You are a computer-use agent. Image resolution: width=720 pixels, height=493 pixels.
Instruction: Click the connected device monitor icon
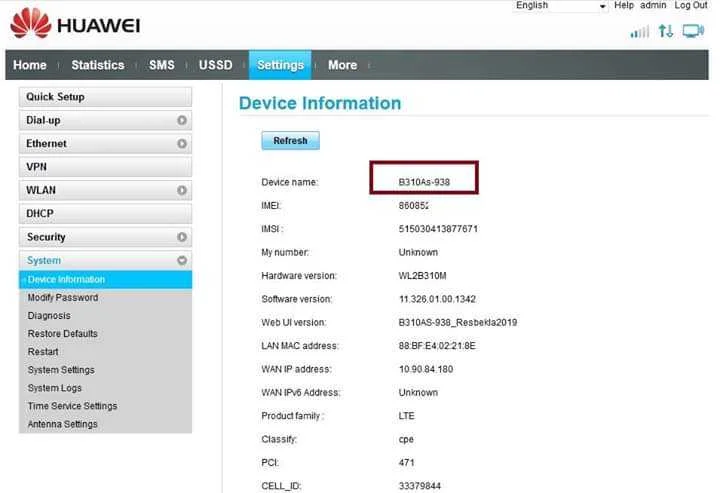[x=693, y=31]
